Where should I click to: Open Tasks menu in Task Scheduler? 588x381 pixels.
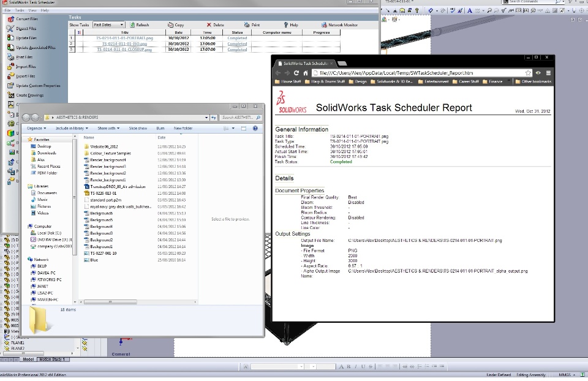(20, 10)
